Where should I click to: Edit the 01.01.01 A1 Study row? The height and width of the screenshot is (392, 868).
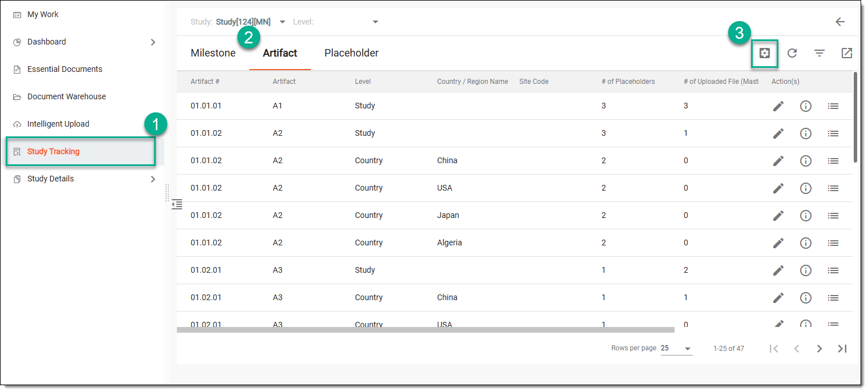click(x=778, y=106)
